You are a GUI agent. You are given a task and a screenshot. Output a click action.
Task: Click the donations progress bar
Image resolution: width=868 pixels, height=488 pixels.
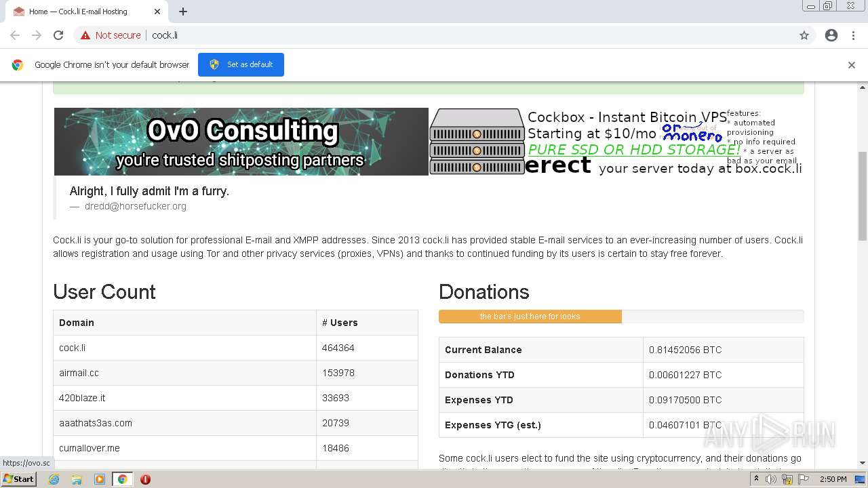(x=621, y=317)
